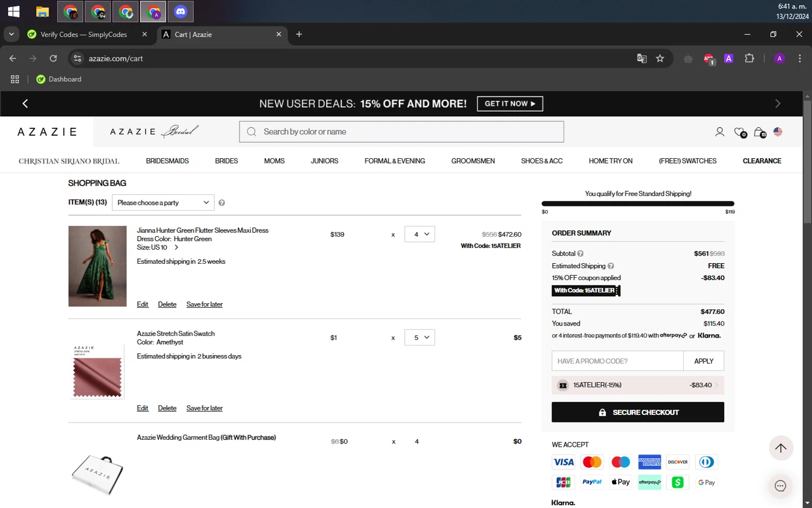The height and width of the screenshot is (508, 812).
Task: Open the shopping bag icon
Action: point(759,132)
